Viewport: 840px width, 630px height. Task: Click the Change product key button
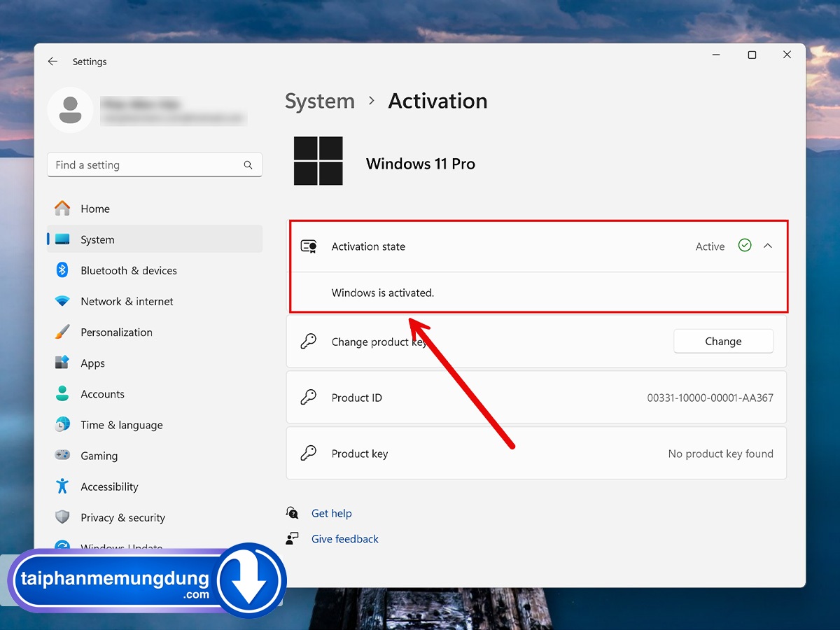coord(723,342)
